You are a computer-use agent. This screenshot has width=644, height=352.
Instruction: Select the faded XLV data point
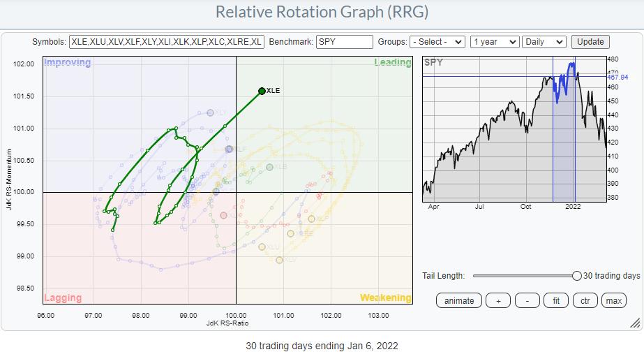pos(280,260)
